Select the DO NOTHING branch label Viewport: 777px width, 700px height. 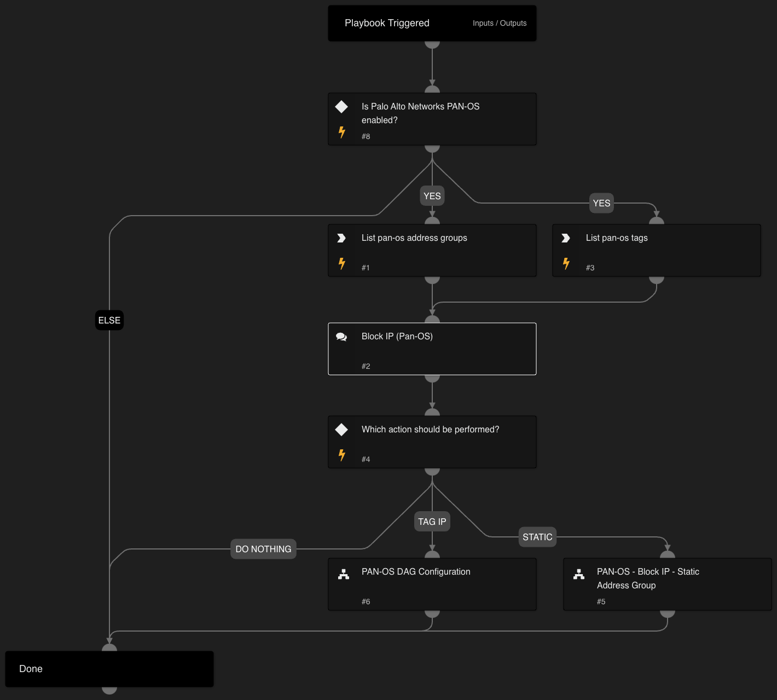click(263, 549)
